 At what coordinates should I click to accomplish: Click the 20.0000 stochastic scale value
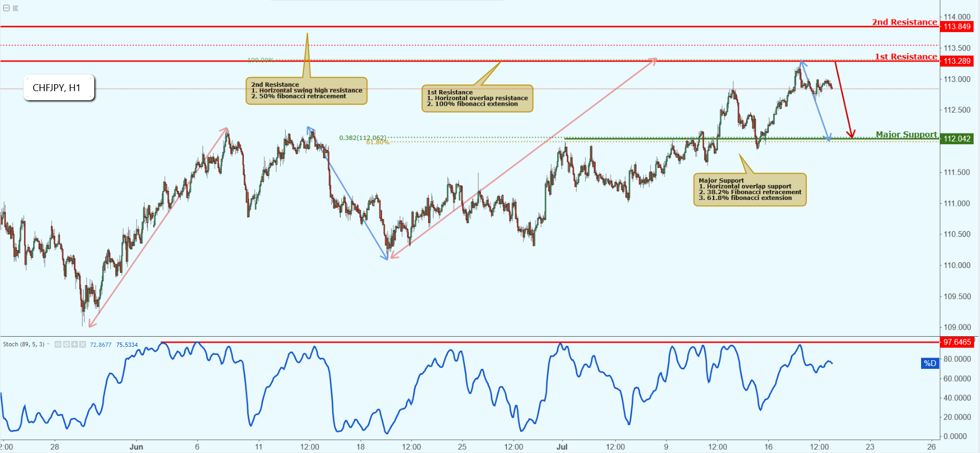(957, 417)
